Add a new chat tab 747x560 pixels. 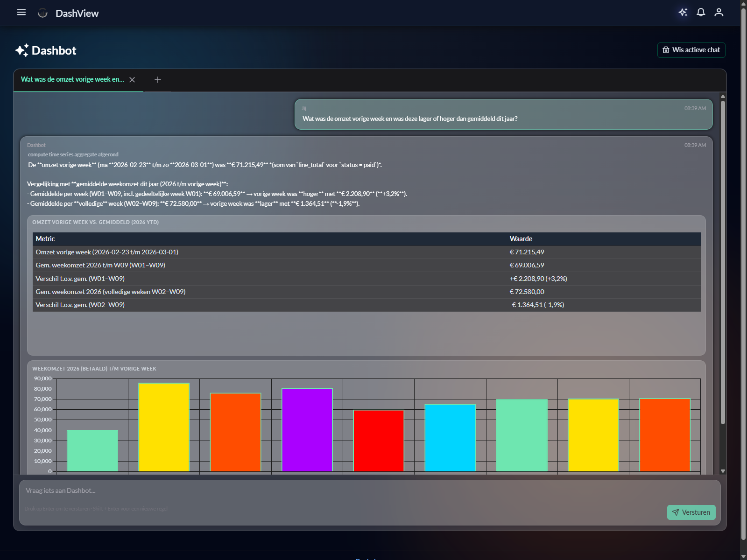(x=158, y=80)
